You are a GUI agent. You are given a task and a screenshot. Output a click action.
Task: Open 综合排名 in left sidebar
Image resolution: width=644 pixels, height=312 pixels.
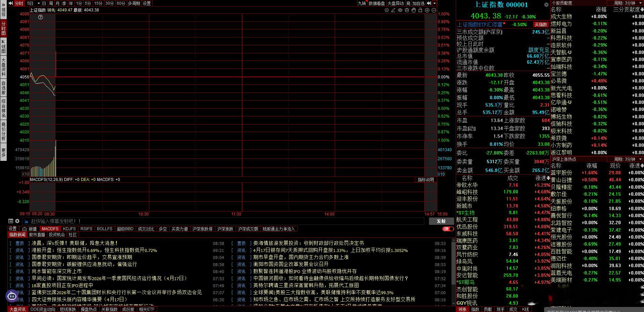point(4,108)
